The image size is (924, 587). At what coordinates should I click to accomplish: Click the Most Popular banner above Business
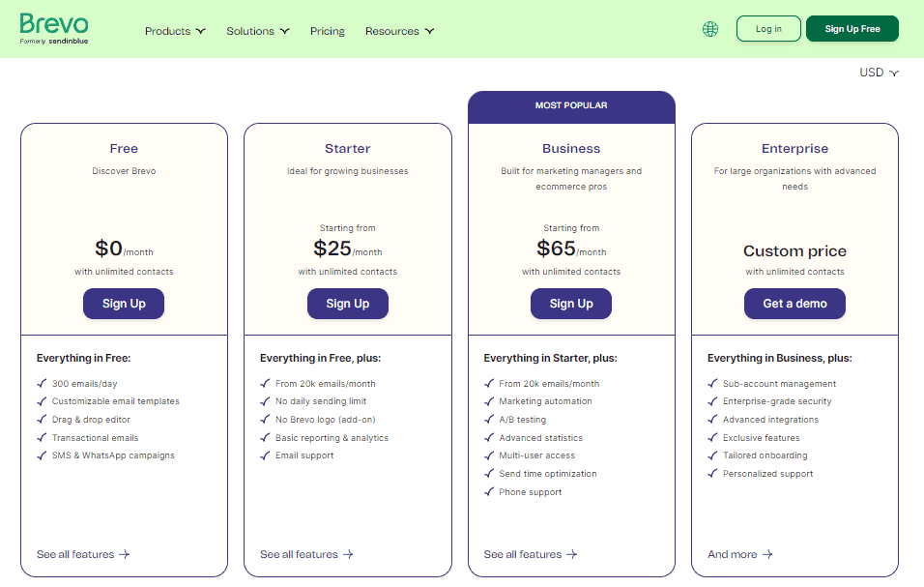pos(571,106)
